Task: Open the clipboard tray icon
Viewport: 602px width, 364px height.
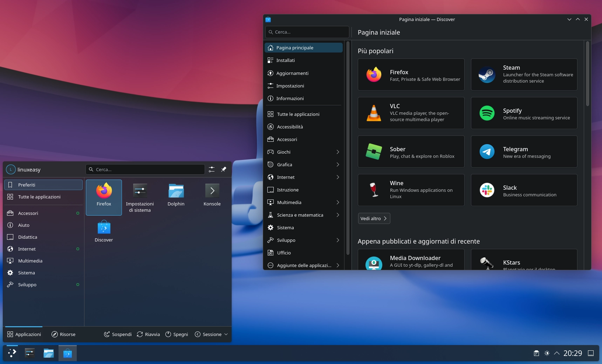Action: [x=536, y=353]
